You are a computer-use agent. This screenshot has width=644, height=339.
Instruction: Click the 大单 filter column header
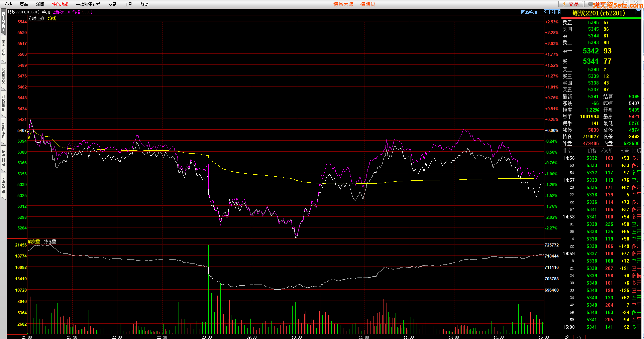608,151
